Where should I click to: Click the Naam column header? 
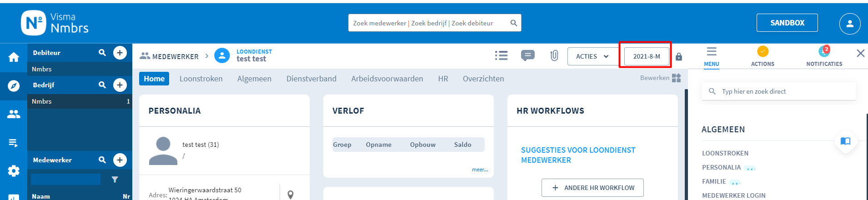[x=41, y=196]
